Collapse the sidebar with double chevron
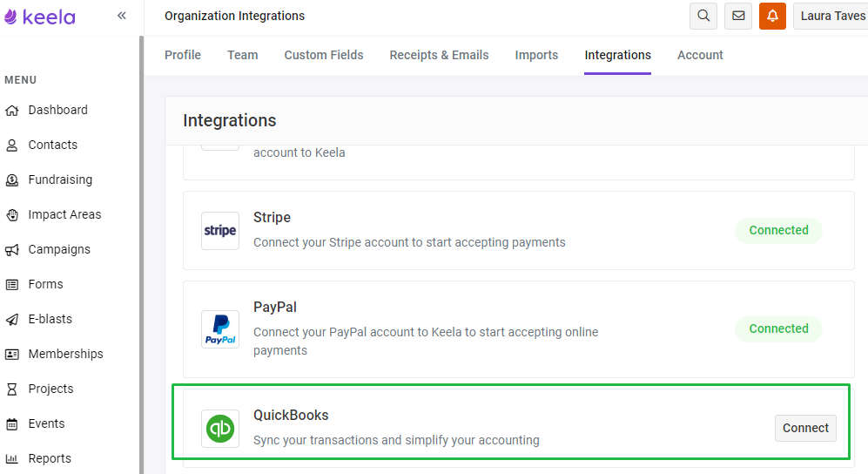868x474 pixels. (122, 16)
